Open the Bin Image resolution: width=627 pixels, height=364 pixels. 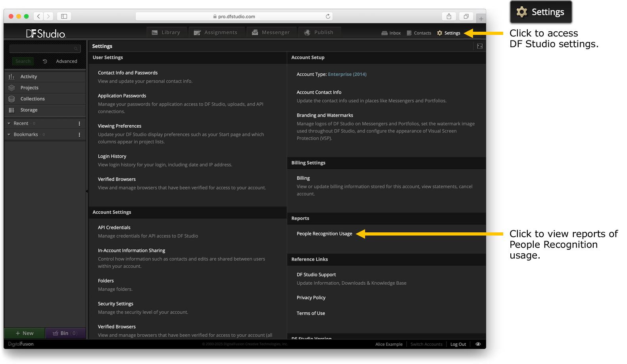[x=65, y=333]
